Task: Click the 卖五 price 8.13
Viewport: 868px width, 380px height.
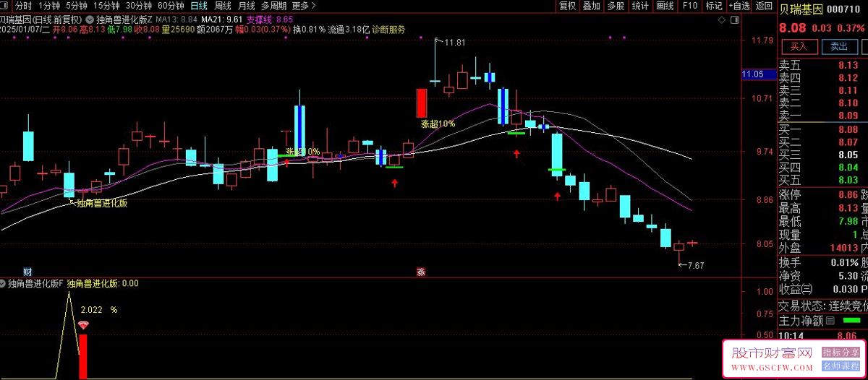Action: click(x=848, y=65)
